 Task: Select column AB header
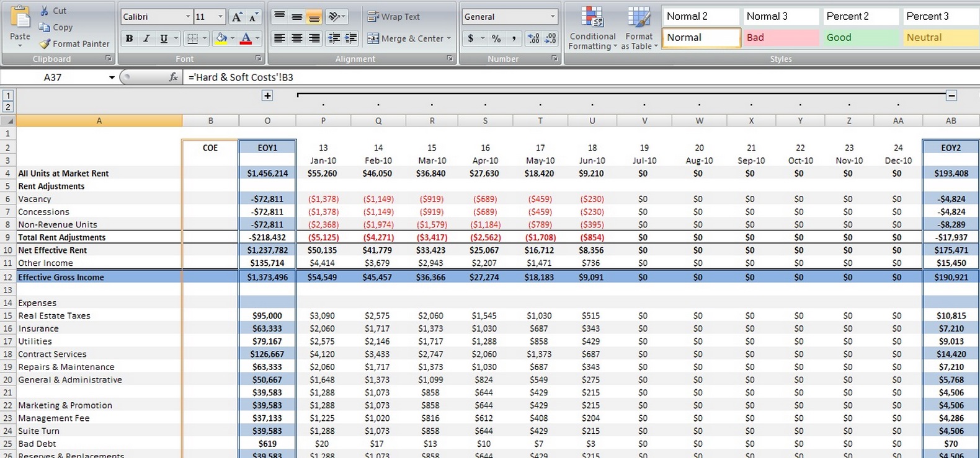point(950,121)
